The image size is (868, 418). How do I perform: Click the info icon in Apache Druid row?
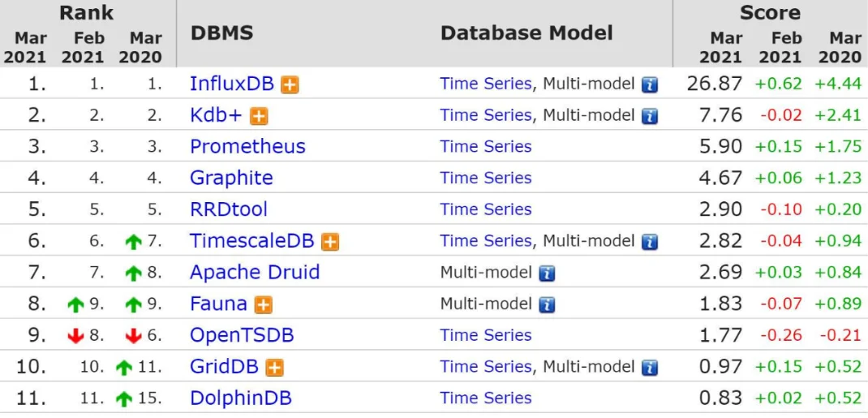(x=548, y=274)
